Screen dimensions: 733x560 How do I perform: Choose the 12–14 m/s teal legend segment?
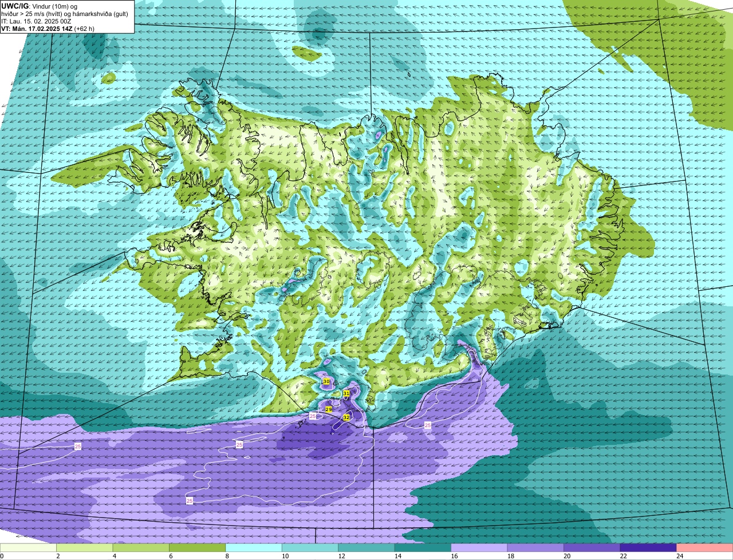click(366, 548)
